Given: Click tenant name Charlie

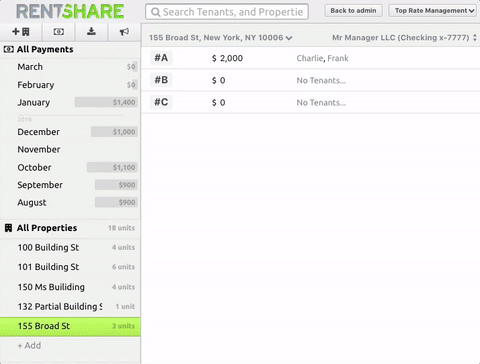Looking at the screenshot, I should click(310, 58).
